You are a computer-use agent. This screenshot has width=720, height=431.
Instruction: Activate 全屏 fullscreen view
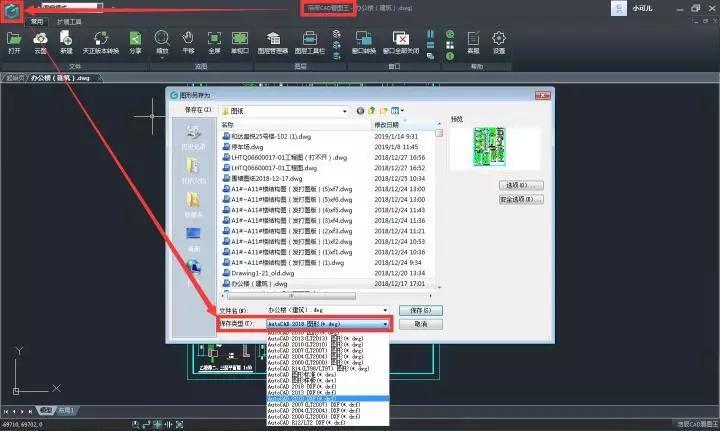click(214, 42)
